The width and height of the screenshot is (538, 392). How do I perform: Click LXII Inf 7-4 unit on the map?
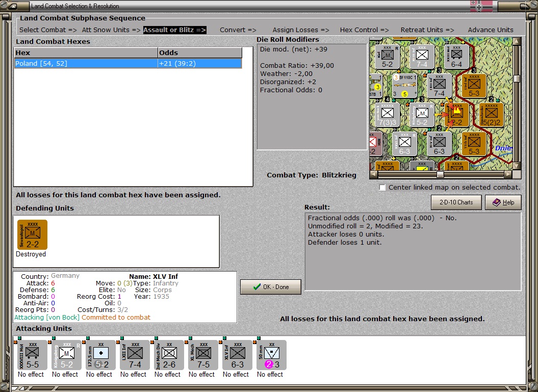click(x=439, y=86)
